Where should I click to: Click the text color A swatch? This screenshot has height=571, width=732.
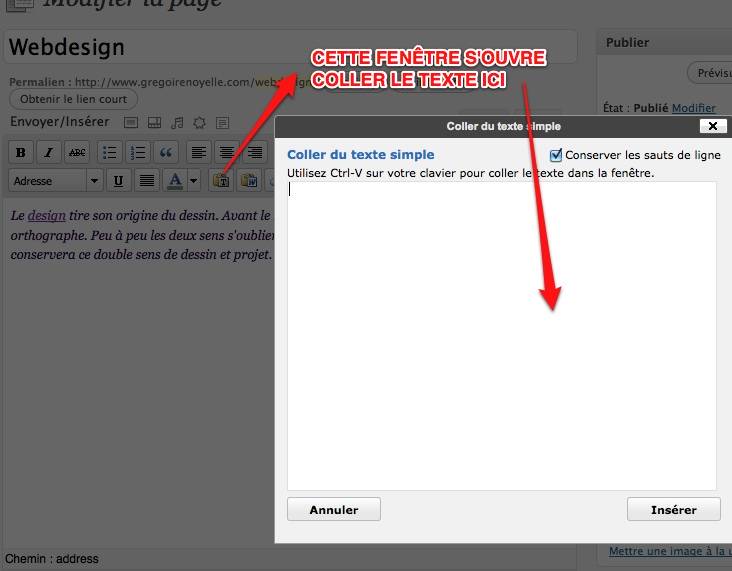click(x=175, y=181)
